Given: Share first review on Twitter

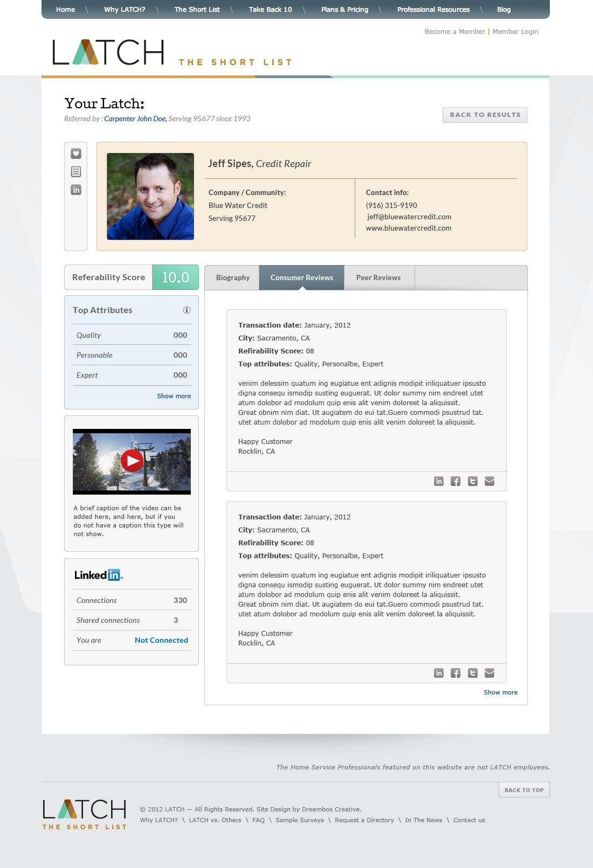Looking at the screenshot, I should click(473, 481).
